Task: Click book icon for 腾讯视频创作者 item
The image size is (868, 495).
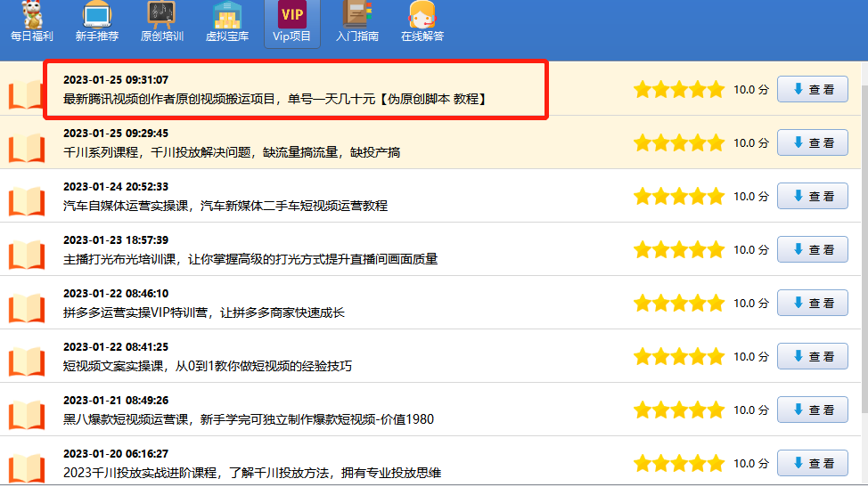Action: coord(26,94)
